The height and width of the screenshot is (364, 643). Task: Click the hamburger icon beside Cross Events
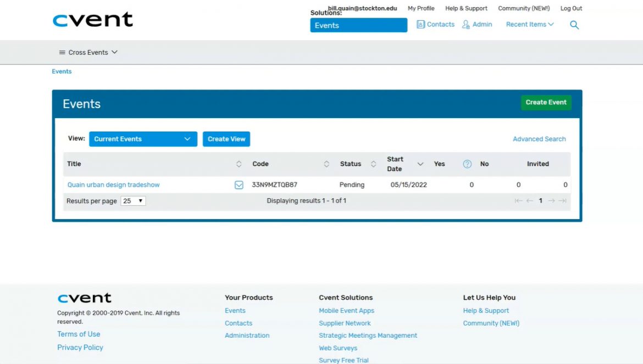pyautogui.click(x=62, y=52)
